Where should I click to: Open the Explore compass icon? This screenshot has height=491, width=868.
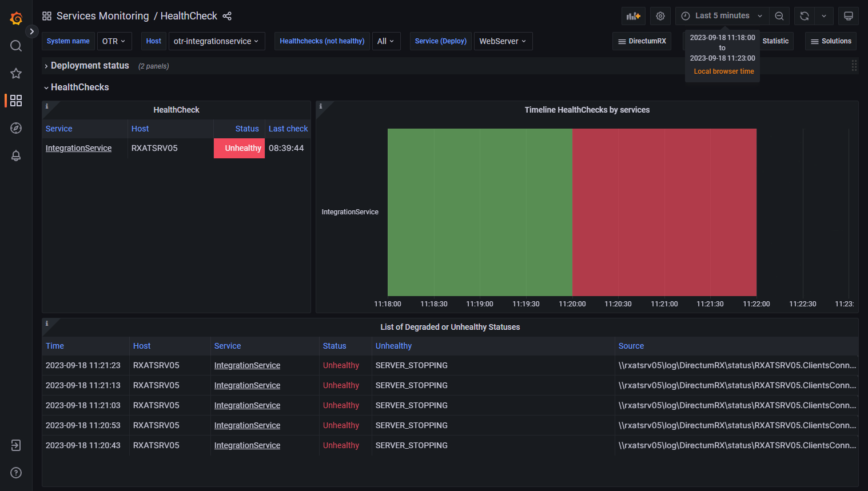(16, 128)
